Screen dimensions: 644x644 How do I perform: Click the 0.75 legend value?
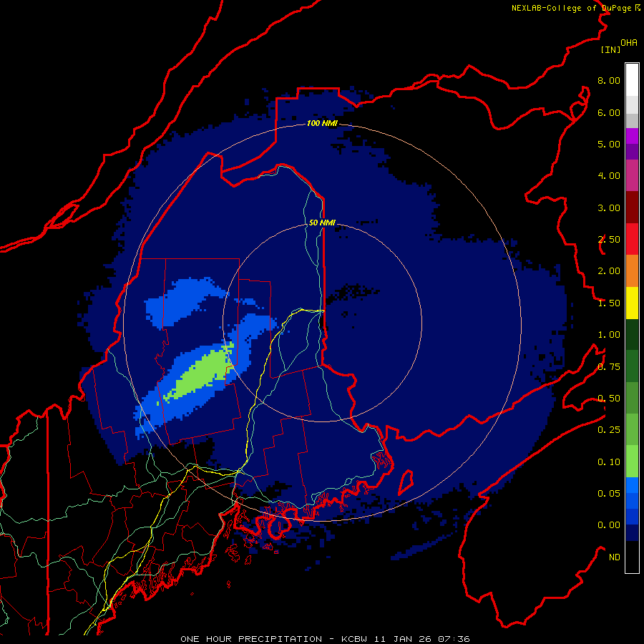click(x=609, y=367)
